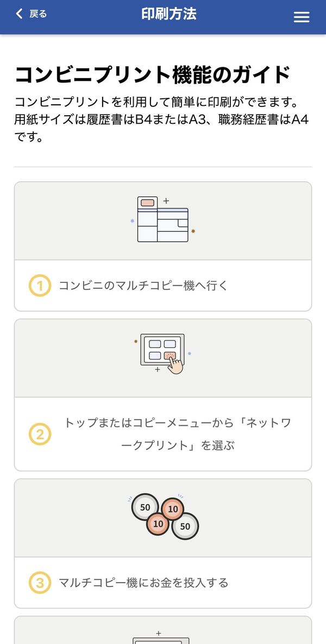Tap the マルチコピー機にお金を投入する step text

(143, 583)
